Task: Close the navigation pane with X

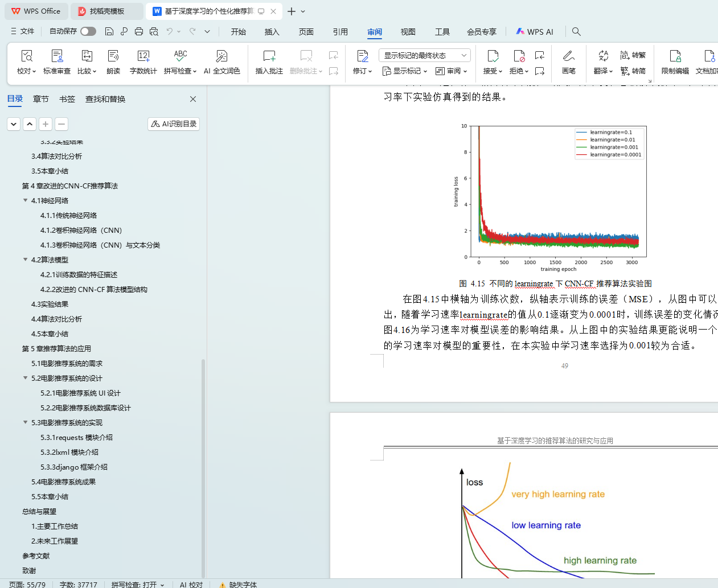Action: coord(193,99)
